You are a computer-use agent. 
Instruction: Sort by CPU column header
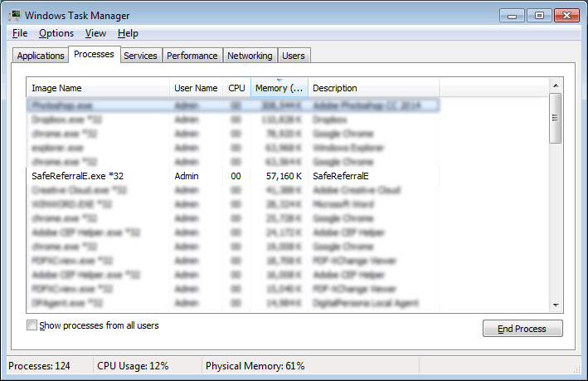coord(236,88)
